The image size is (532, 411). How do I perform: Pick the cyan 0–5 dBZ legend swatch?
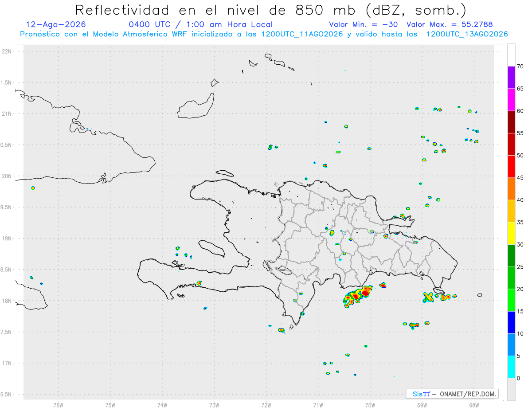[x=511, y=367]
